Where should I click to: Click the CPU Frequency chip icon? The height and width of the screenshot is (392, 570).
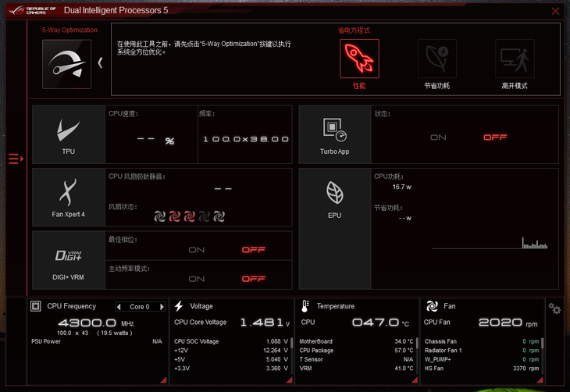[36, 306]
